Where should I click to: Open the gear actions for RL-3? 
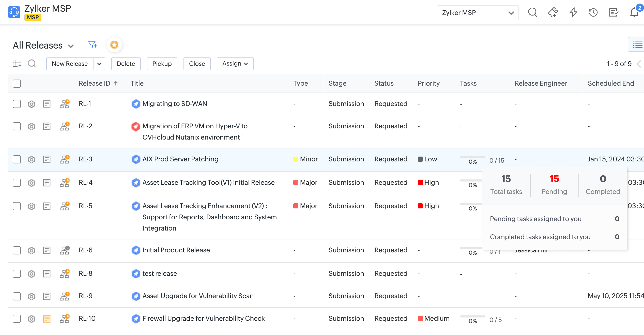point(32,159)
